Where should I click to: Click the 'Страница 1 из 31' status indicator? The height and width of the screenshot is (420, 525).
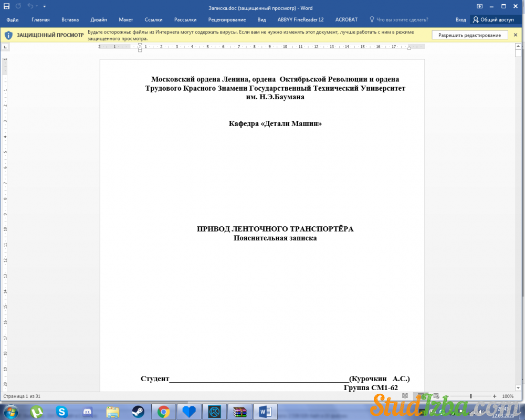[22, 396]
